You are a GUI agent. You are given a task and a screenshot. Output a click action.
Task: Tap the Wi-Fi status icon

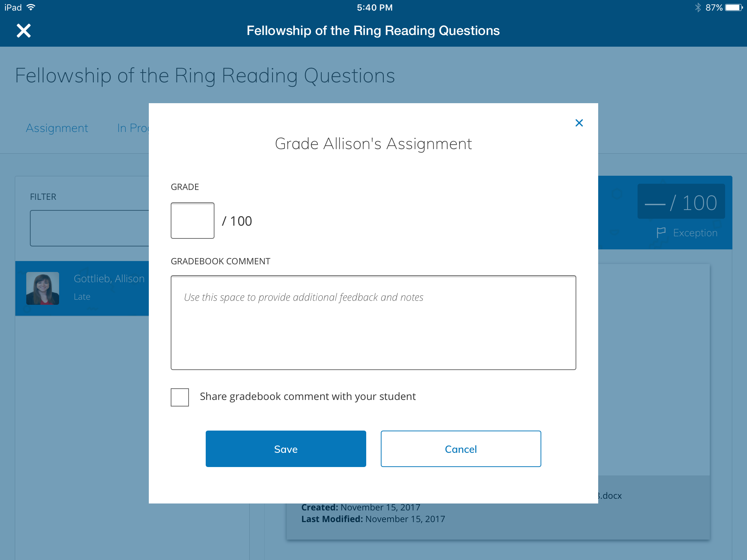coord(31,7)
